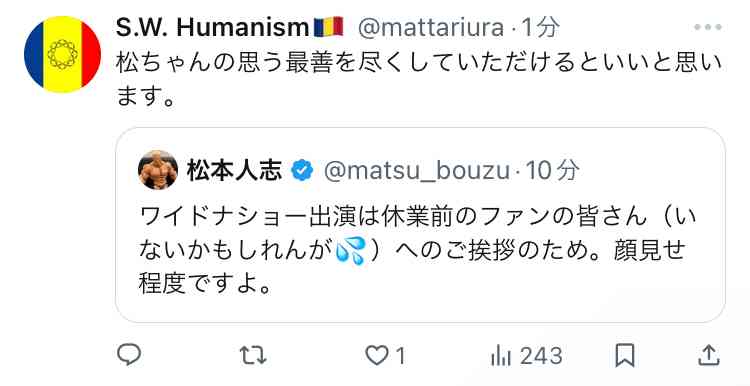Click the like count number 1
This screenshot has width=750, height=386.
tap(400, 356)
